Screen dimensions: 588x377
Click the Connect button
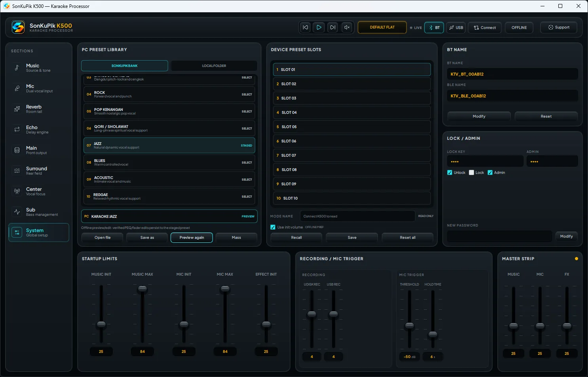(x=485, y=28)
